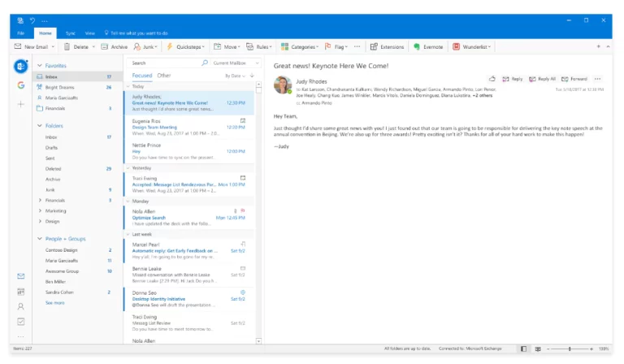
Task: Reverse sort order with the arrow
Action: (x=252, y=76)
